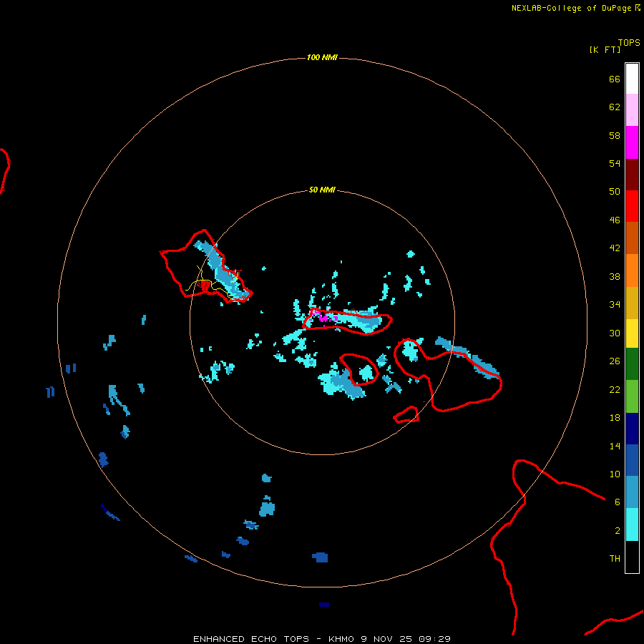This screenshot has height=644, width=644.
Task: Pick the dark orange legend swatch
Action: point(632,238)
